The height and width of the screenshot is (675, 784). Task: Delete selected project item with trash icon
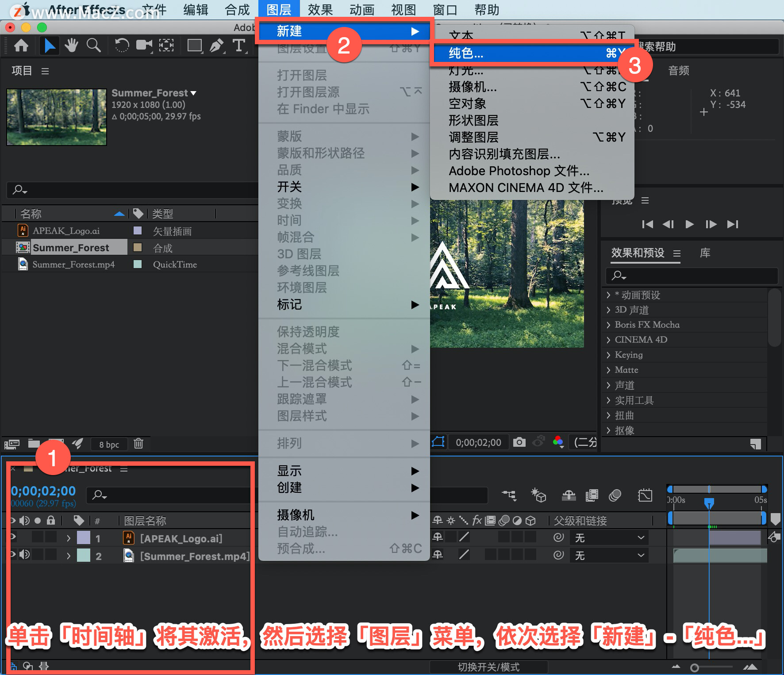(x=138, y=443)
